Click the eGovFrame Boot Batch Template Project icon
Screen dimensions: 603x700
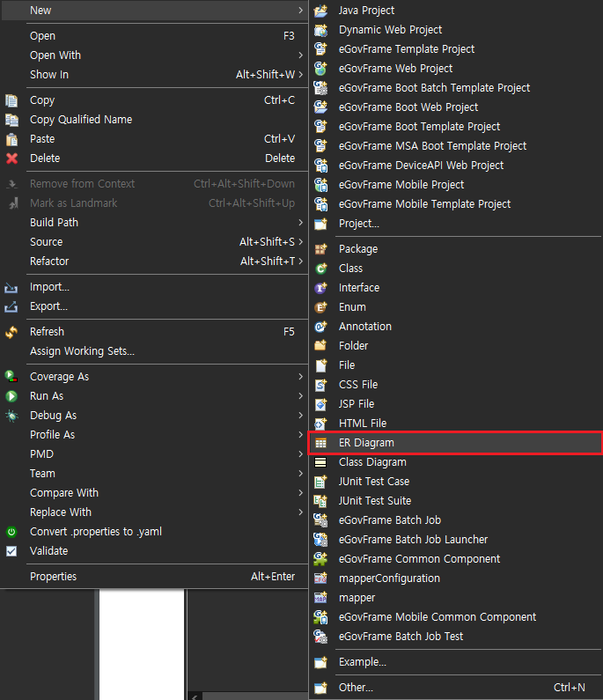click(320, 88)
